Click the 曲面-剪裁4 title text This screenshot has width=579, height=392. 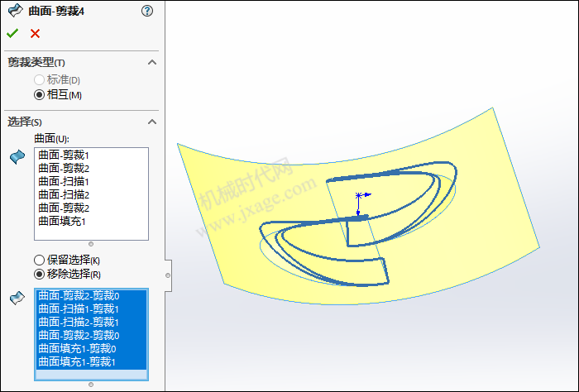click(56, 12)
